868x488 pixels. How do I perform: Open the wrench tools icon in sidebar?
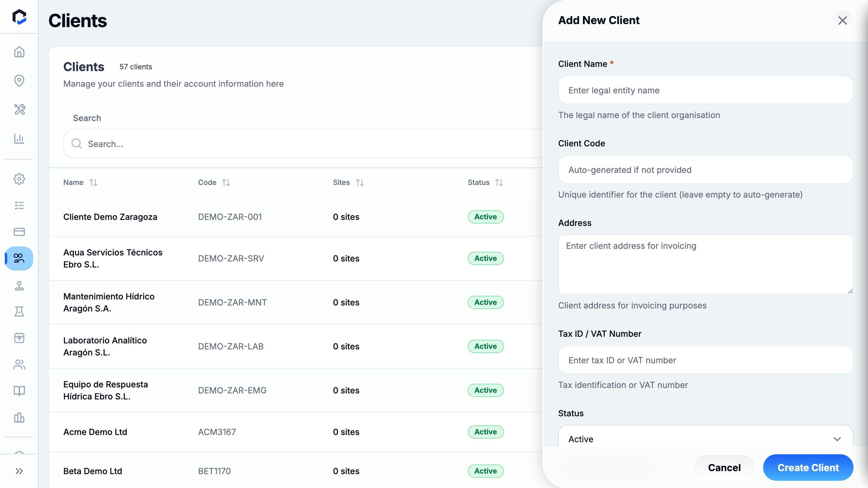pos(19,109)
